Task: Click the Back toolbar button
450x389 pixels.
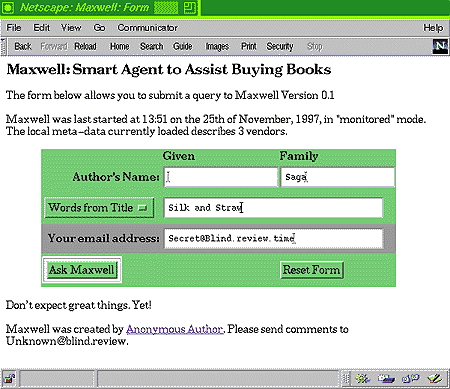Action: pos(23,46)
